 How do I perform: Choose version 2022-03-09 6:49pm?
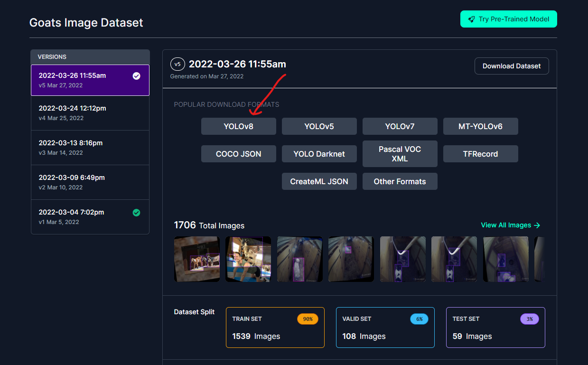click(90, 182)
